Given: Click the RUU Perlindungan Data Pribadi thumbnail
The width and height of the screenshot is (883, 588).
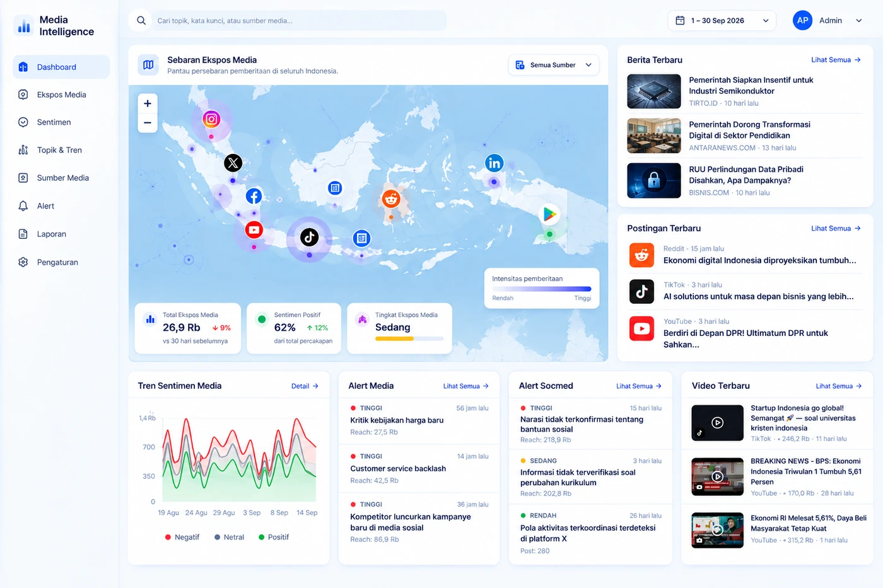Looking at the screenshot, I should tap(654, 181).
